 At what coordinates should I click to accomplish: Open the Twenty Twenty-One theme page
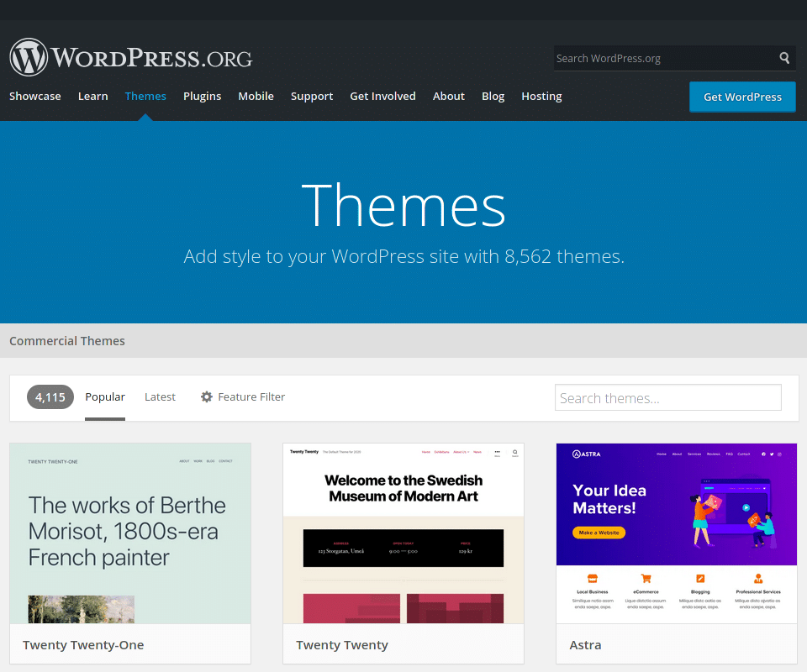[83, 644]
